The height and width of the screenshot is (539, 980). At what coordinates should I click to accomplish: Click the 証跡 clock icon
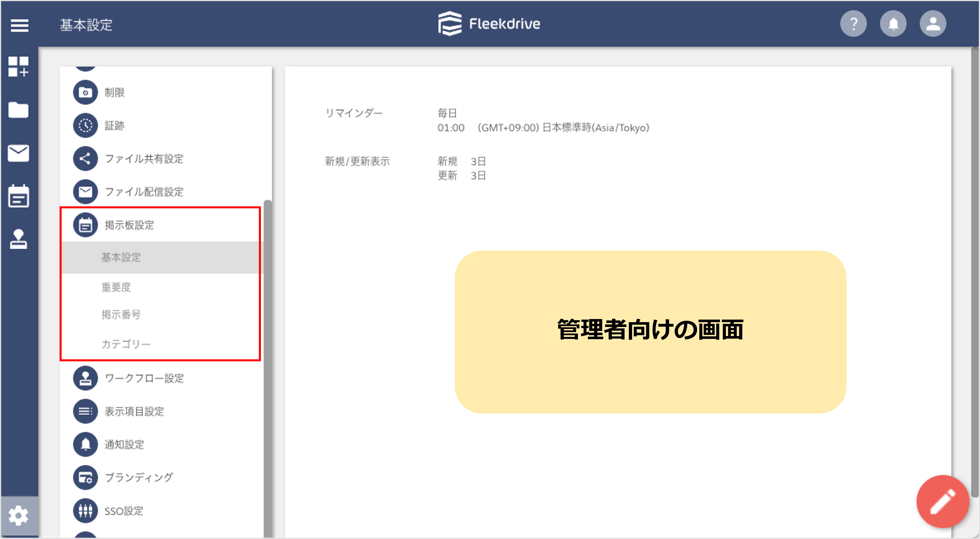[85, 125]
